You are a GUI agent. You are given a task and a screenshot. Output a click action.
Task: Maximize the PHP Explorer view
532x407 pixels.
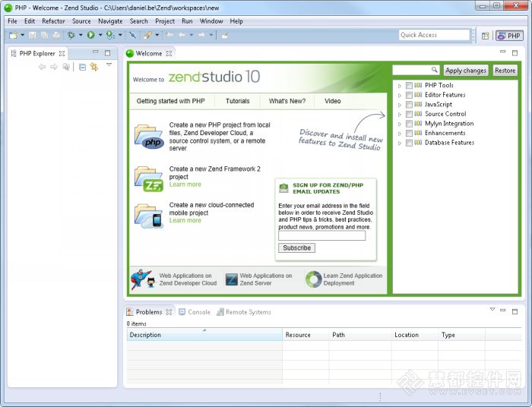(x=108, y=53)
